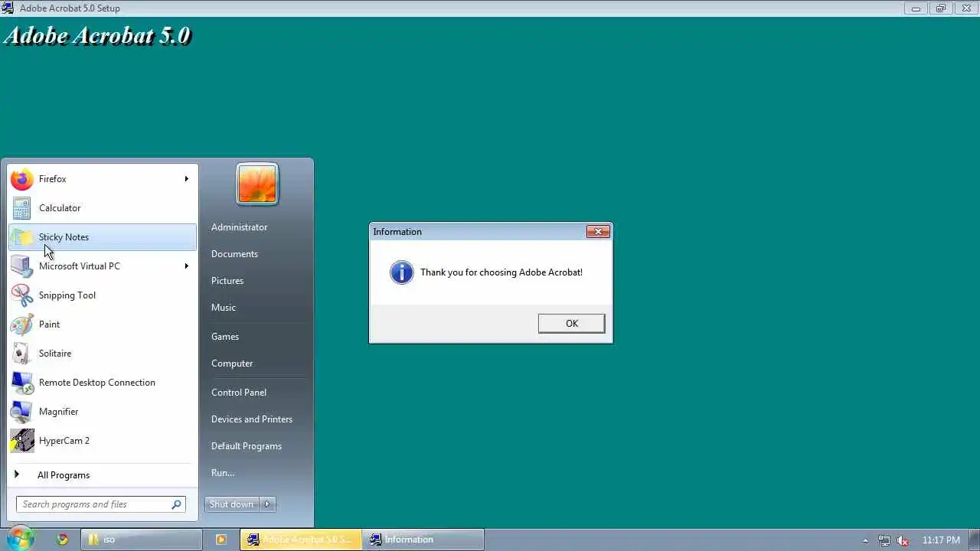980x551 pixels.
Task: Start the Magnifier tool
Action: pos(103,412)
